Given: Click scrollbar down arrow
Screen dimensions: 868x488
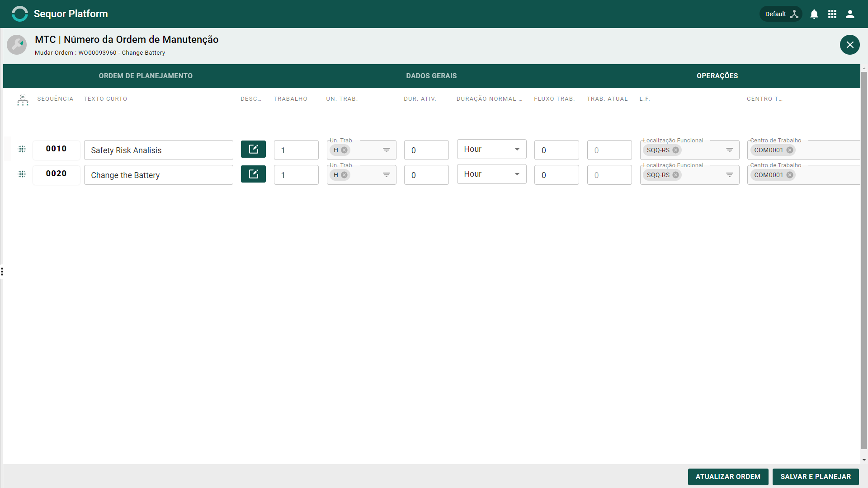Looking at the screenshot, I should (x=864, y=460).
